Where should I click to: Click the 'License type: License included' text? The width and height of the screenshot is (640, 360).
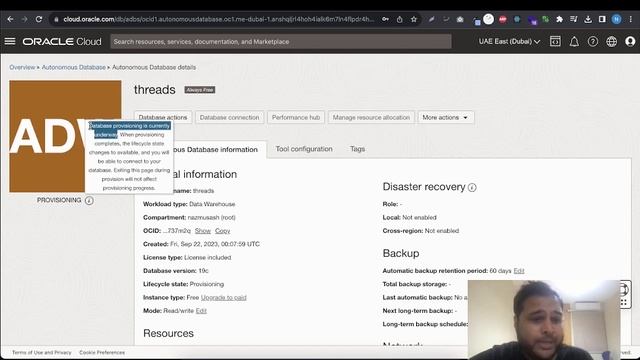point(187,258)
